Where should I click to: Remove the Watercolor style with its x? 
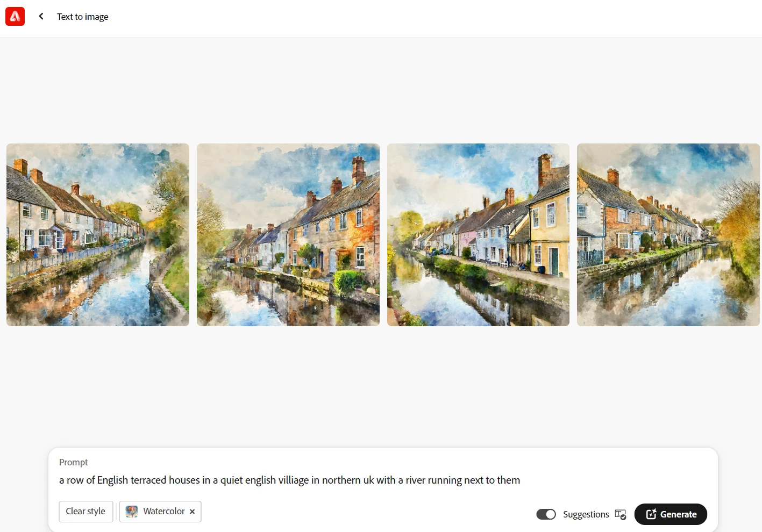pos(192,512)
